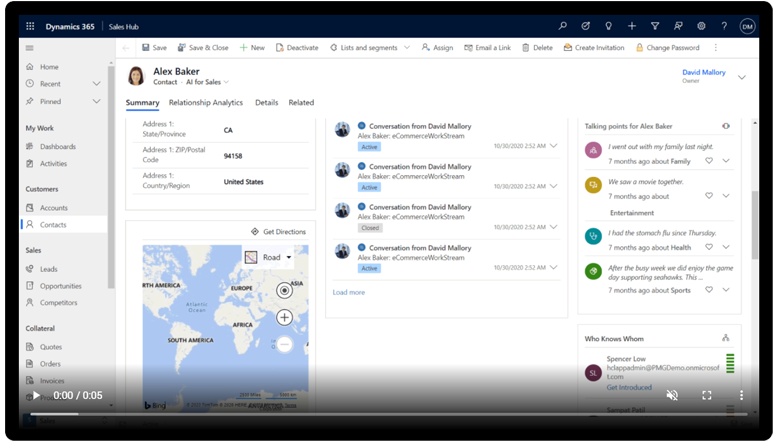Click Load more conversations
The width and height of the screenshot is (774, 441).
coord(348,292)
